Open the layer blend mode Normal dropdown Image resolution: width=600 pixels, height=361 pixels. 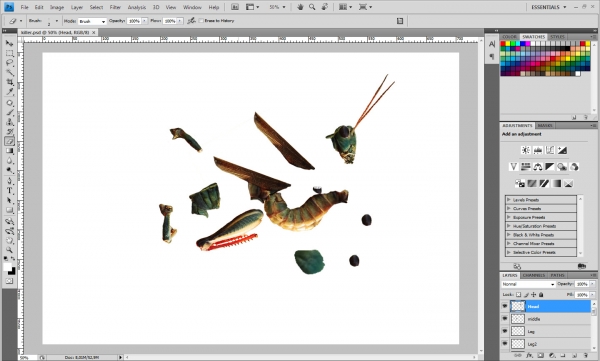(x=528, y=284)
